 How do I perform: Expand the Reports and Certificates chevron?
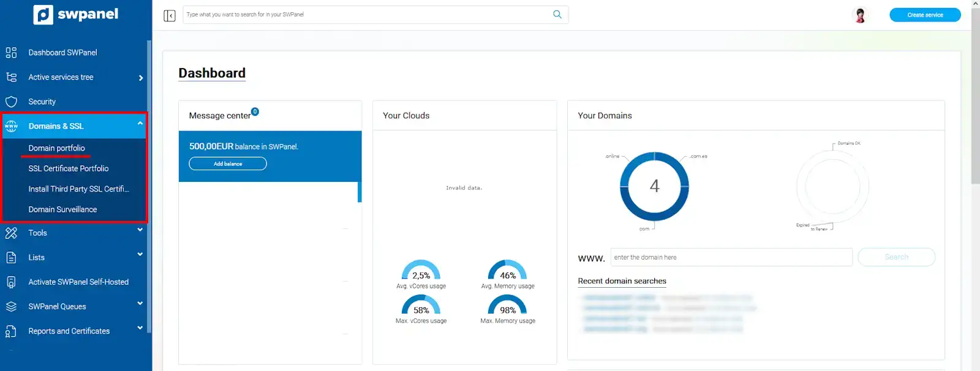coord(140,328)
